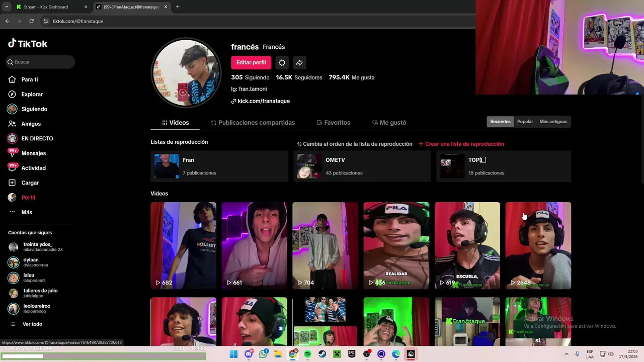This screenshot has height=362, width=644.
Task: Open Epic Games Launcher from taskbar
Action: click(352, 354)
